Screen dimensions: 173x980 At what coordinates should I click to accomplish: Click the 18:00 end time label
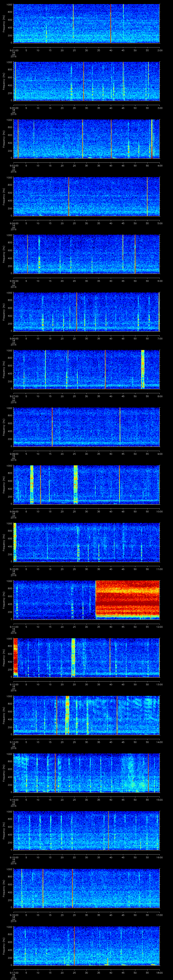point(159,972)
